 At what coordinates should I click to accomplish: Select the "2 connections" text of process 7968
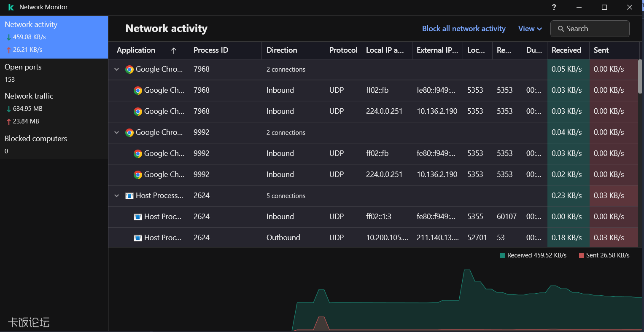[x=286, y=70]
